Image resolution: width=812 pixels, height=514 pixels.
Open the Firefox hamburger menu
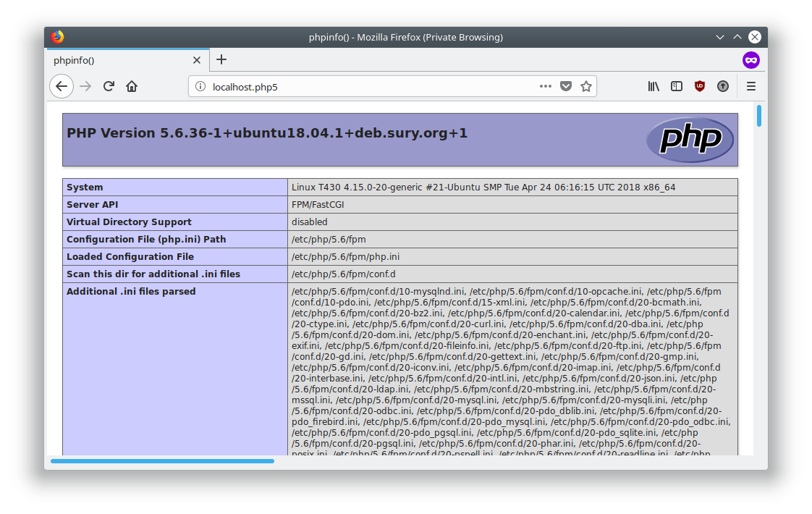751,86
